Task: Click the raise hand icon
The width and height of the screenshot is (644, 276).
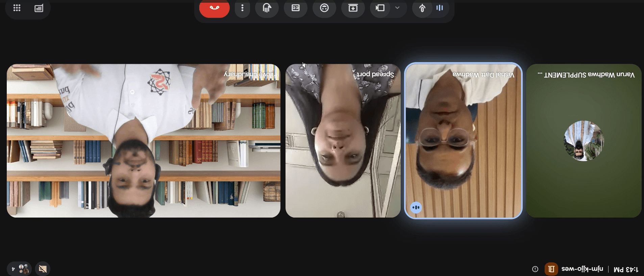Action: tap(267, 8)
